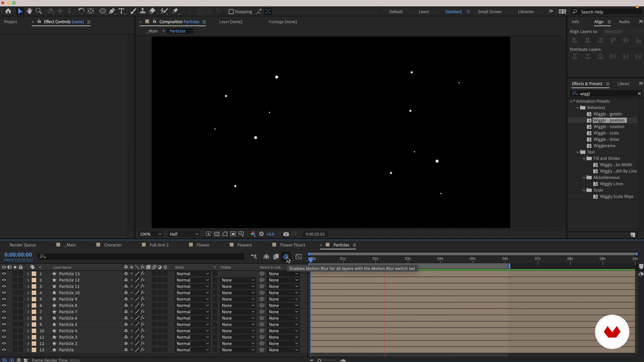
Task: Click Reset Exposure icon in viewer
Action: click(x=261, y=234)
